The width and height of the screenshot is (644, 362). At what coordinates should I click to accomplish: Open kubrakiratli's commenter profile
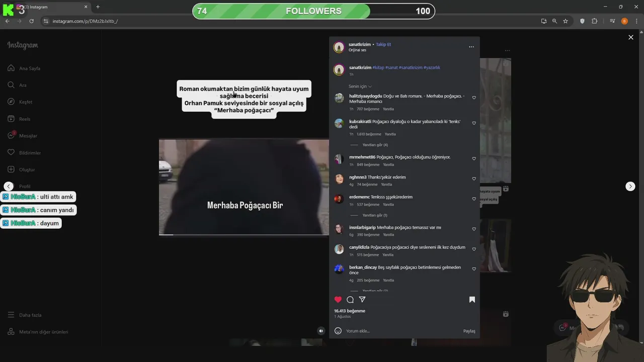point(360,121)
